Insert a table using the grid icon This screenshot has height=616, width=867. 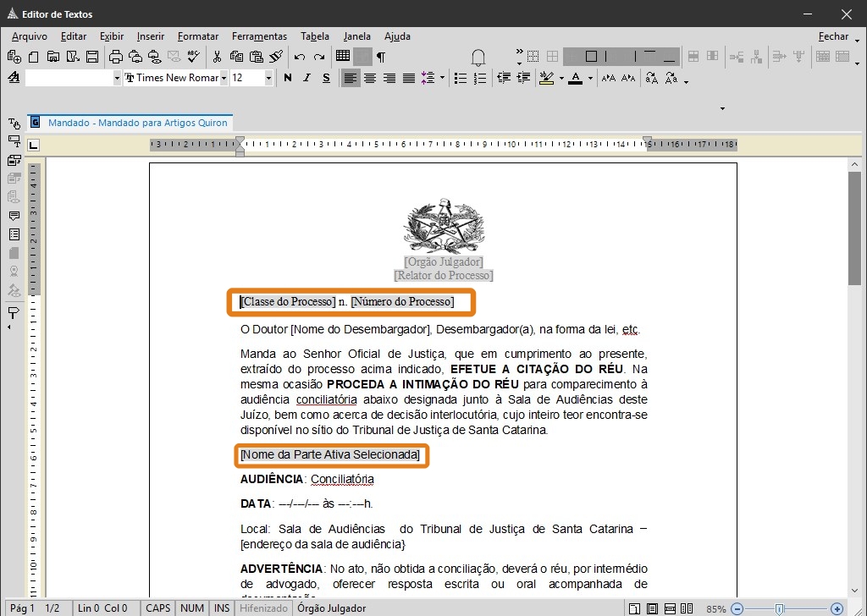pyautogui.click(x=343, y=56)
